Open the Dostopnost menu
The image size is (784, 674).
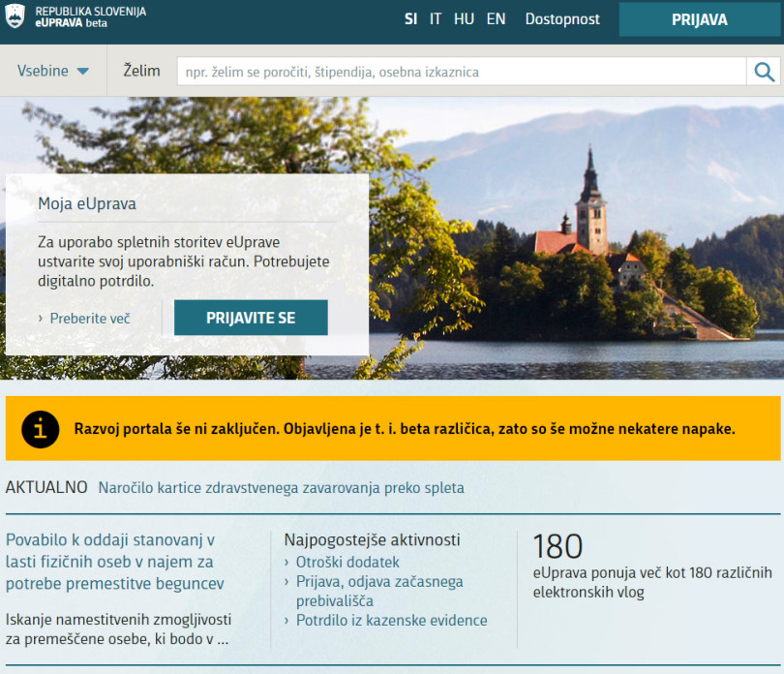tap(561, 18)
